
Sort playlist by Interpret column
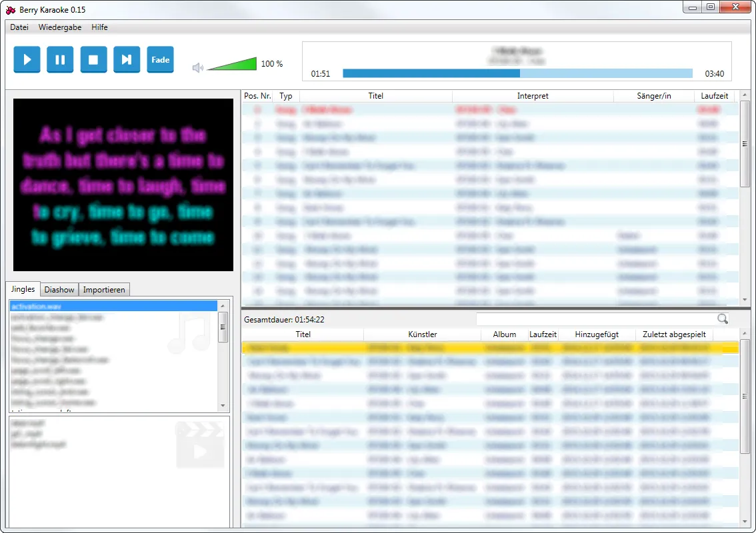pyautogui.click(x=533, y=96)
